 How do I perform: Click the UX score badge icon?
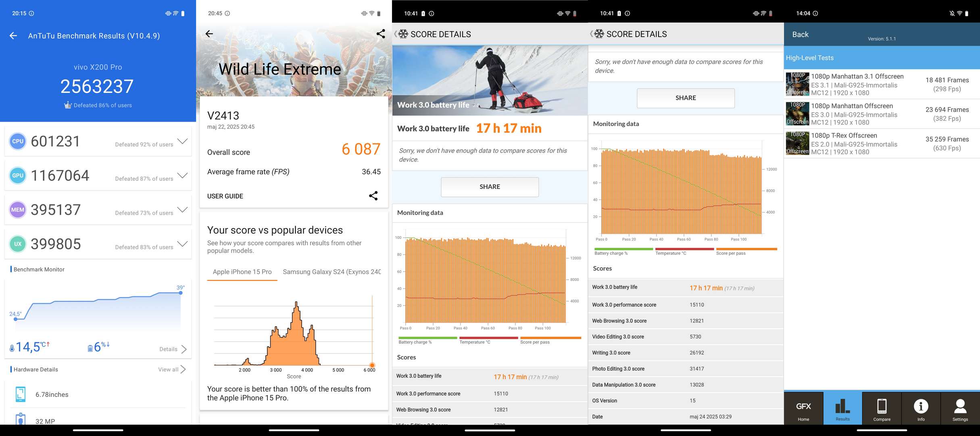point(18,244)
